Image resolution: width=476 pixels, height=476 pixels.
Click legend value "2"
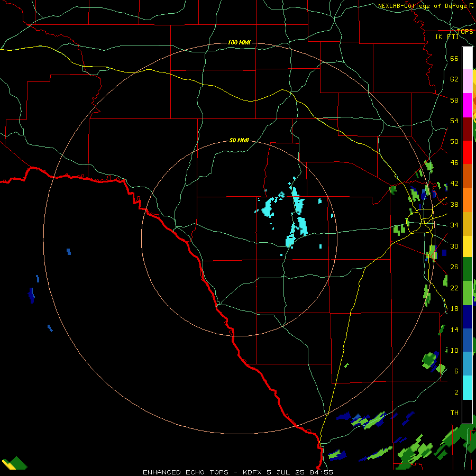click(456, 392)
